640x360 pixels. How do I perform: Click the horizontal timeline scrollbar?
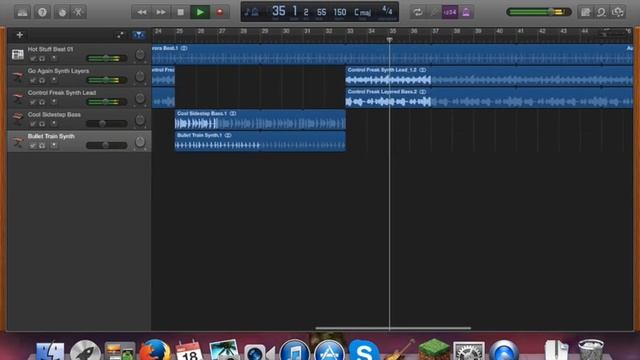pos(393,328)
